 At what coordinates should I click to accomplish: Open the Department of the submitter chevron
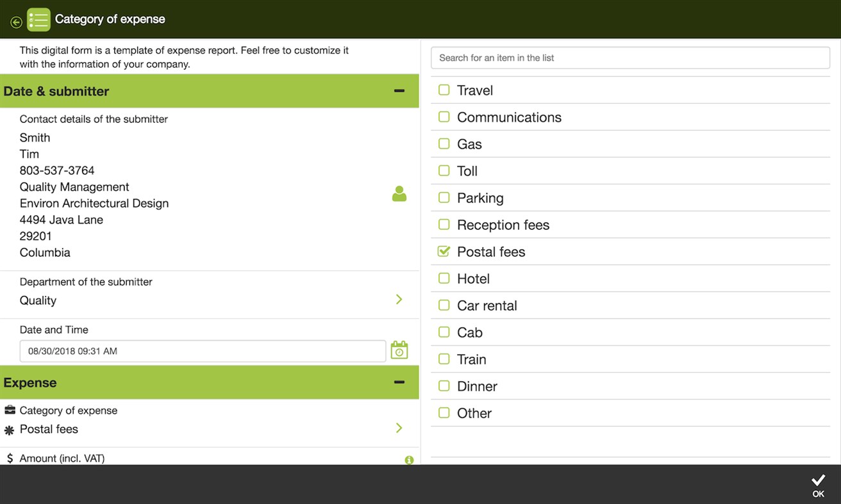[x=399, y=299]
